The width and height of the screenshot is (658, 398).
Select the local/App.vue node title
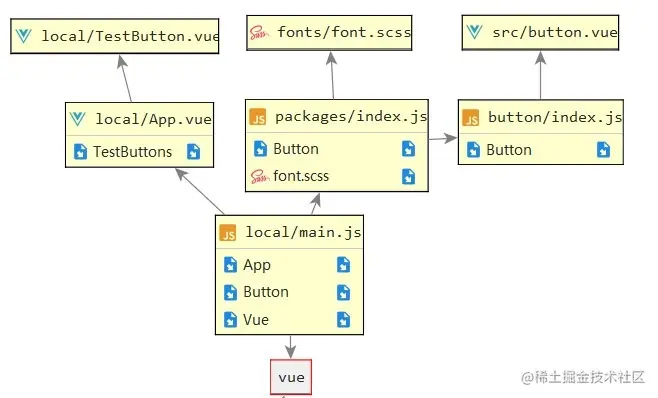153,119
